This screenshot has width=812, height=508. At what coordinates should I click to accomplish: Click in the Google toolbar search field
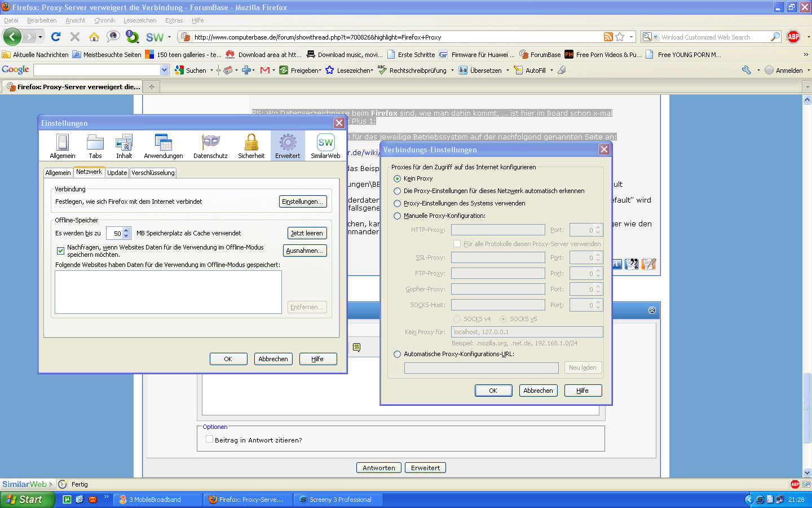97,70
